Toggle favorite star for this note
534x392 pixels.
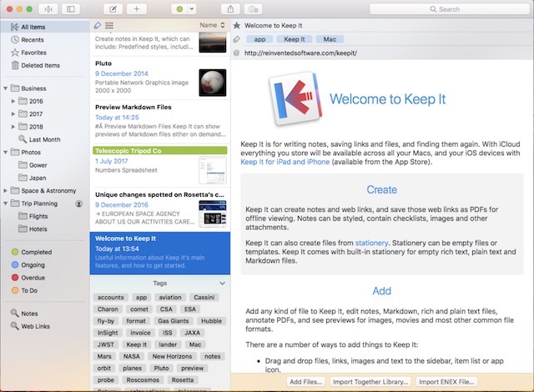(x=237, y=26)
